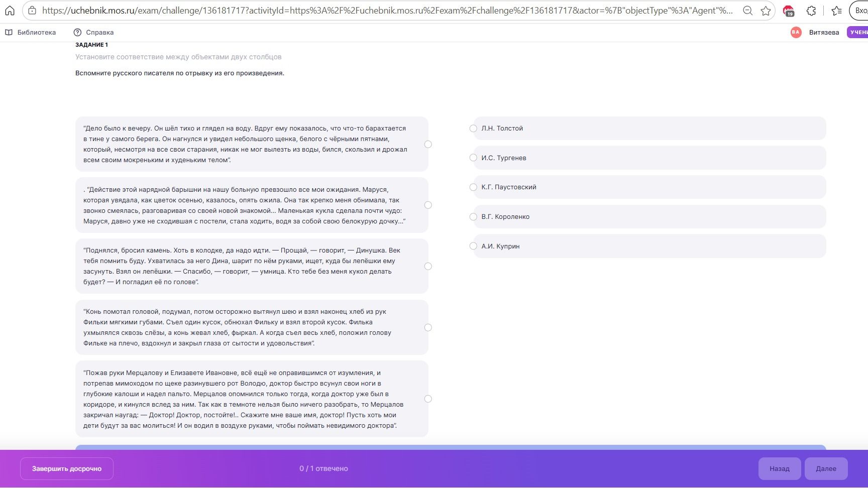Select radio circle for В.Г. Короленко
The height and width of the screenshot is (488, 868).
473,217
